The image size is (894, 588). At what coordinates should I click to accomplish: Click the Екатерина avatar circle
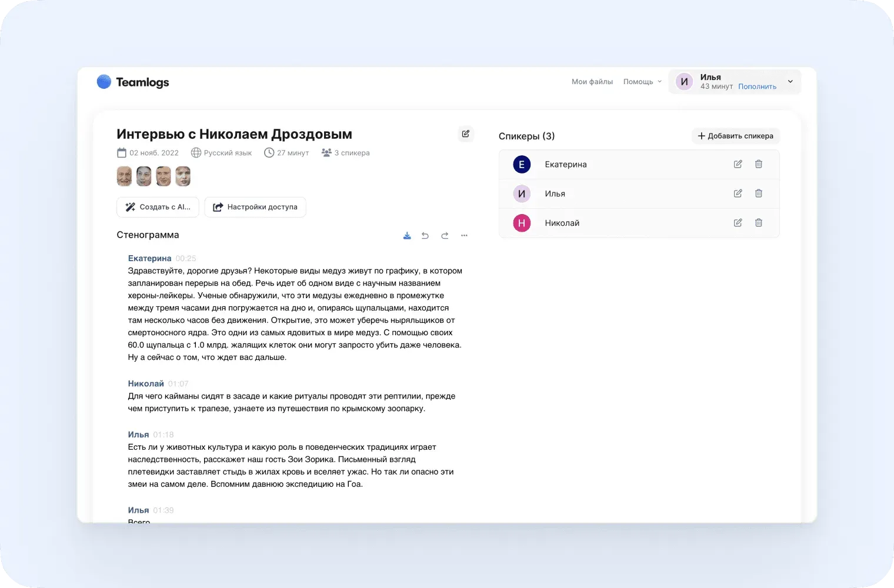point(522,165)
